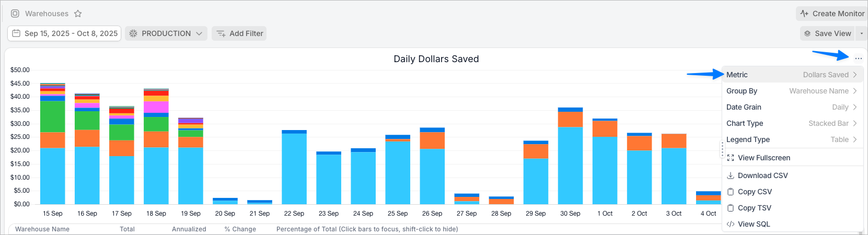Expand the Date Grain submenu
The image size is (868, 235).
(x=792, y=107)
